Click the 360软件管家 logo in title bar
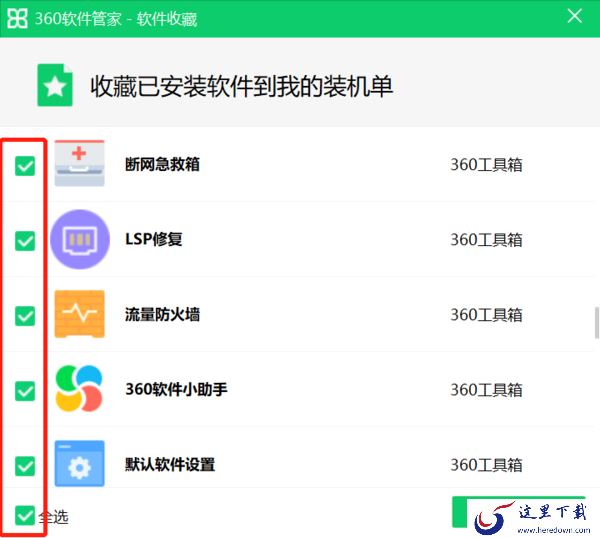Screen dimensions: 600x538 17,18
